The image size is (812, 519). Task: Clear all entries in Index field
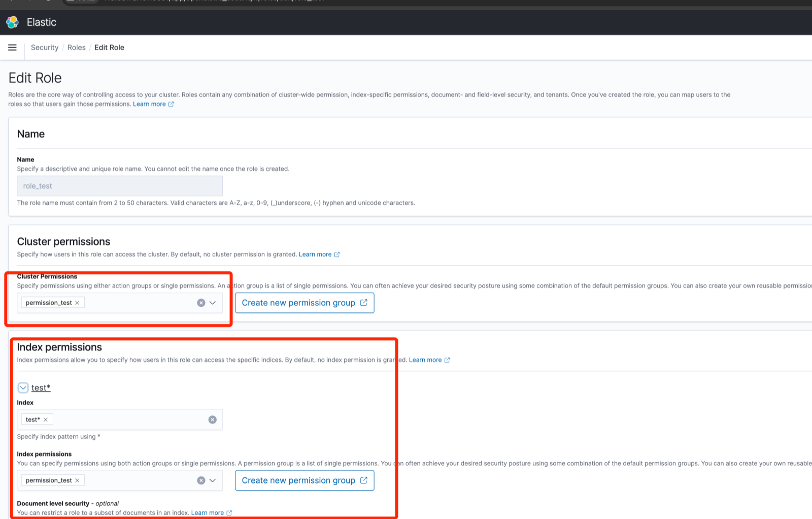pyautogui.click(x=212, y=419)
